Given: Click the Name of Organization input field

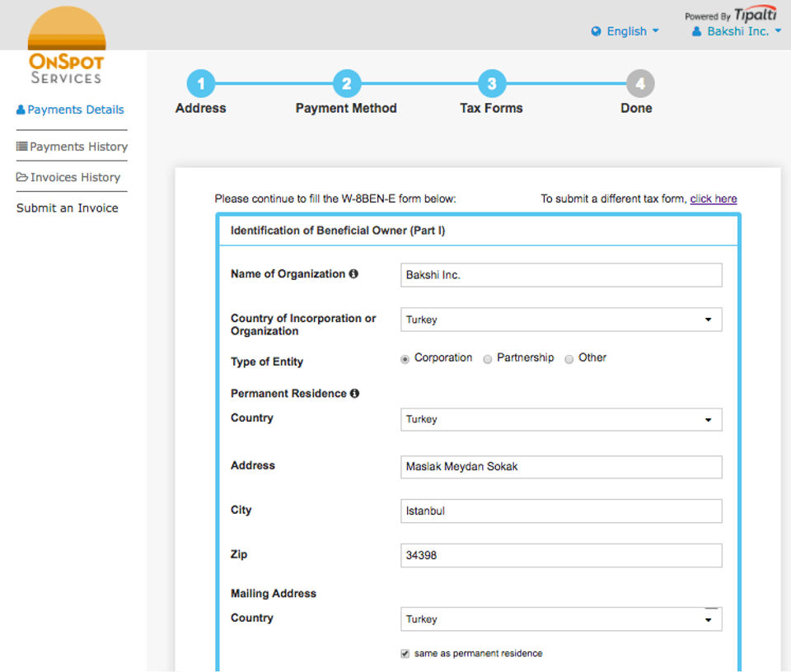Looking at the screenshot, I should [561, 275].
